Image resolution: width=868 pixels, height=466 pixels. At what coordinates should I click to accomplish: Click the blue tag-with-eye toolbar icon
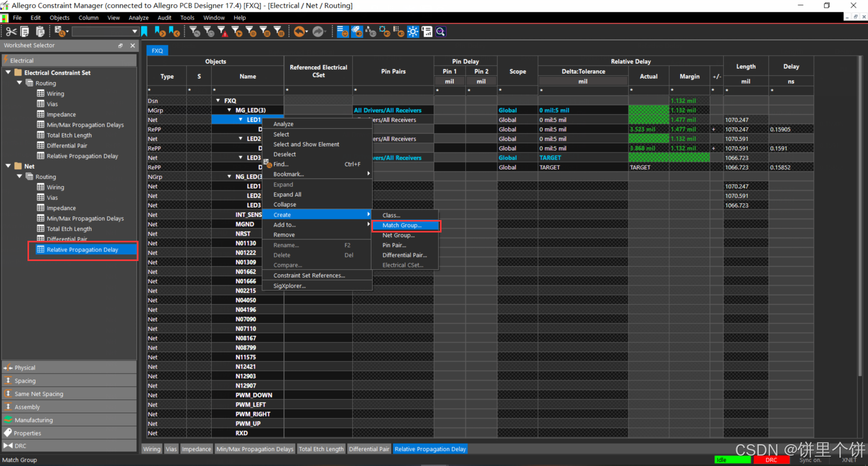click(x=357, y=32)
